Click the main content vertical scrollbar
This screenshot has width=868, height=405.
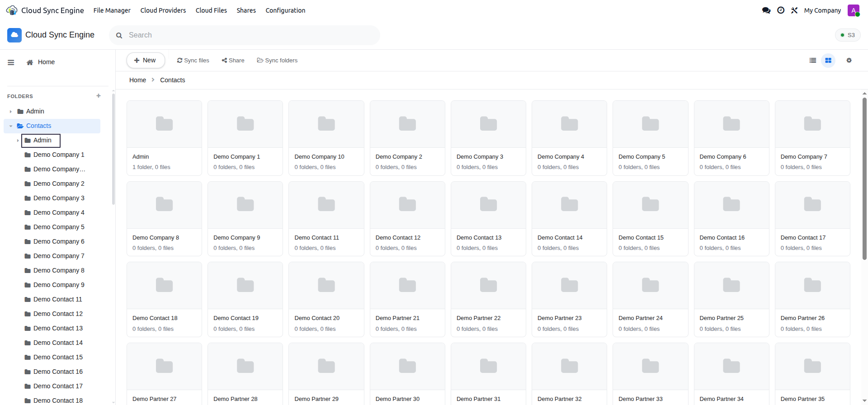(864, 179)
